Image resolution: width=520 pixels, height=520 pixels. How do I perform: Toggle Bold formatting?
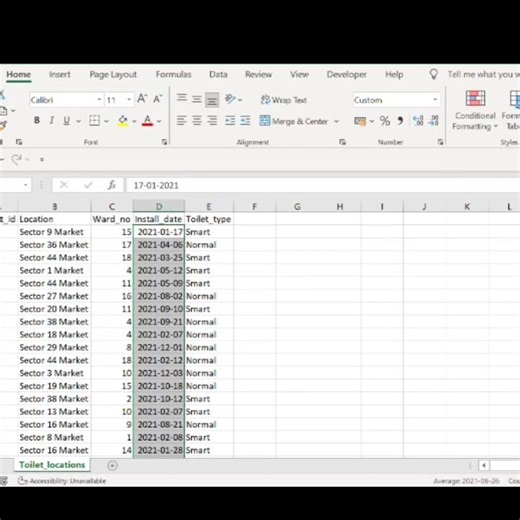pyautogui.click(x=37, y=120)
